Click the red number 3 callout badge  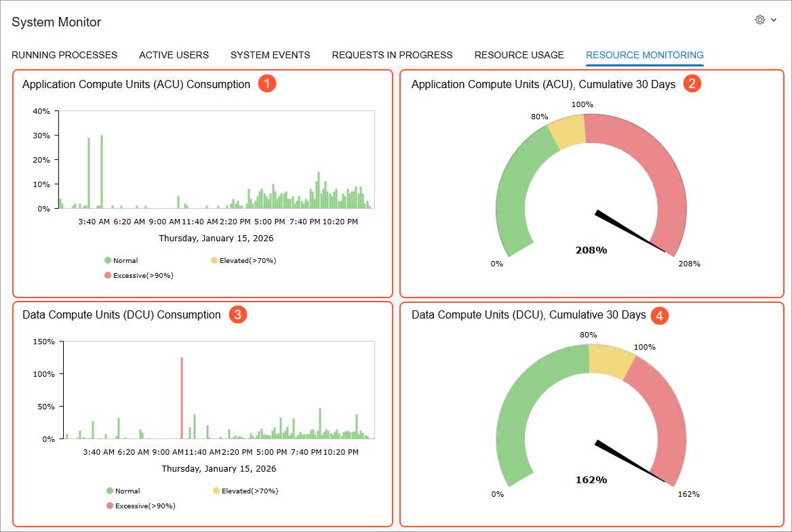(237, 314)
